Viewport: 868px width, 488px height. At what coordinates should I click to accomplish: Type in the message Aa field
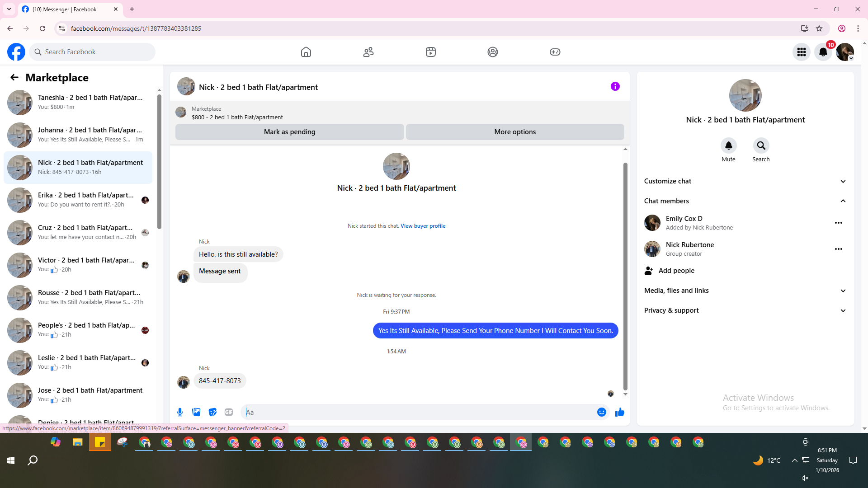(x=416, y=412)
